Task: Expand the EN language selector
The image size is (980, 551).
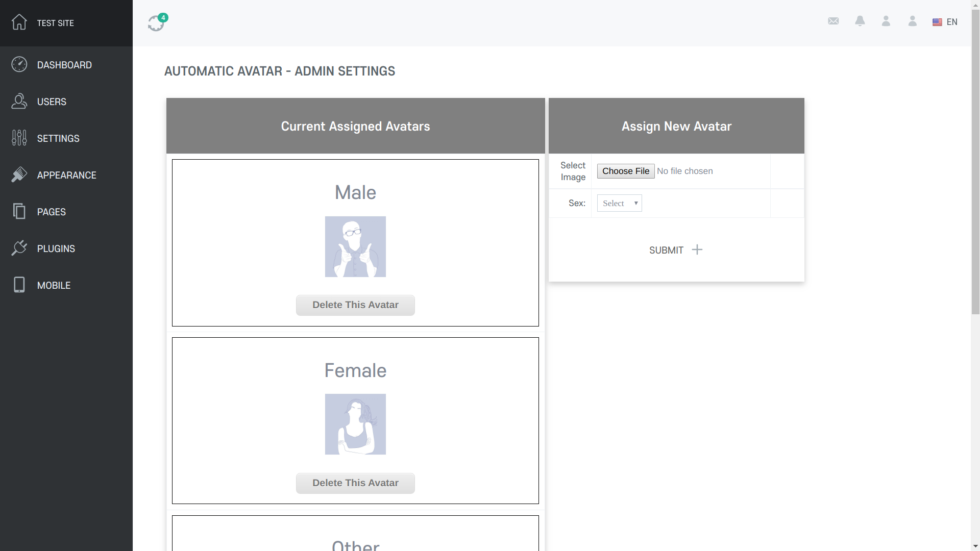Action: coord(945,22)
